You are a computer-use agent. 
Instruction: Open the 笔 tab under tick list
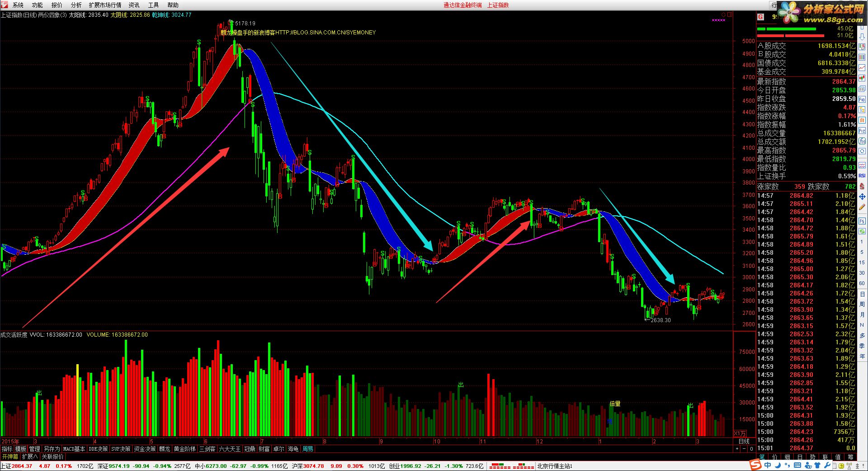coord(762,457)
